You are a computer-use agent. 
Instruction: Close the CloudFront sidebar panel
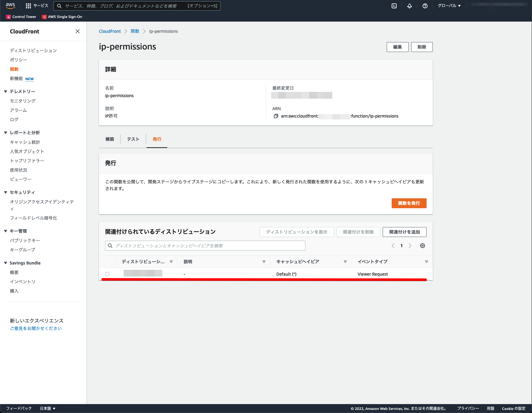(x=78, y=31)
